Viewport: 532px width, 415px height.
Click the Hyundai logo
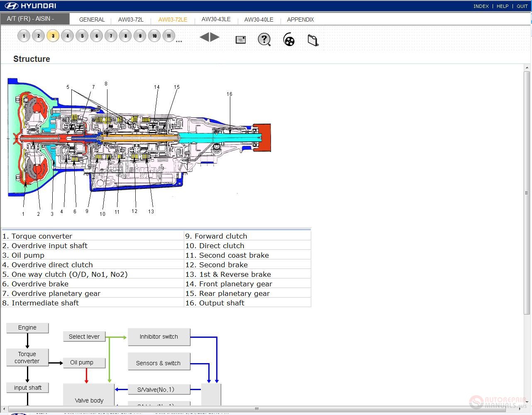pos(30,6)
